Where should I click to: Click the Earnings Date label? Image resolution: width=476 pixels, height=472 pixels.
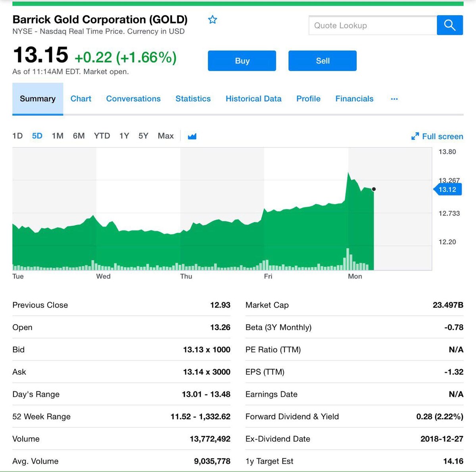[271, 394]
